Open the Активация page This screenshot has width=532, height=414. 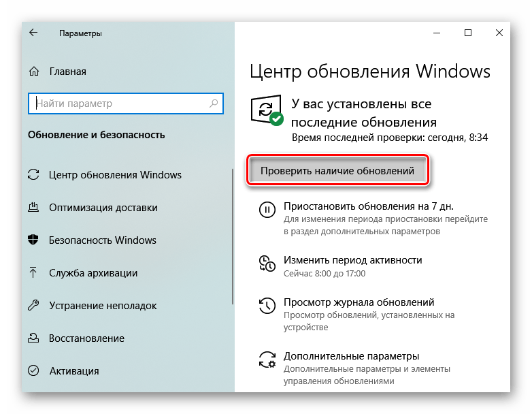point(74,371)
